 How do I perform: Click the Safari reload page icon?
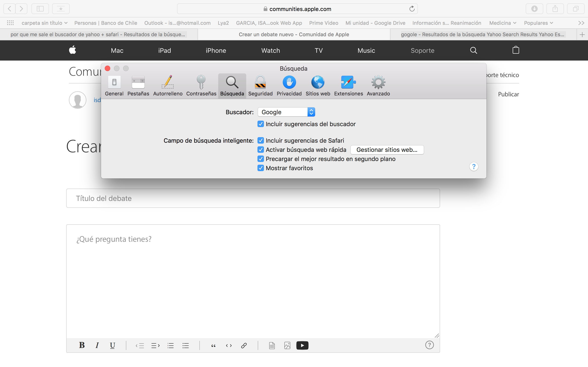412,9
